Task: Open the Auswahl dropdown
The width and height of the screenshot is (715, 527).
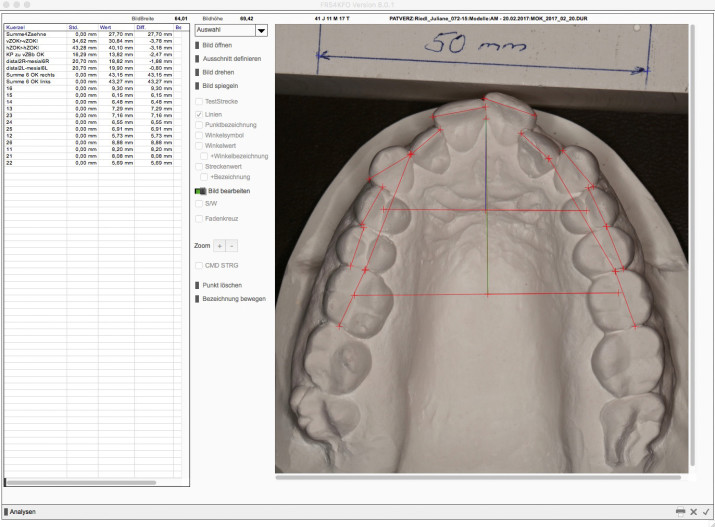Action: click(231, 31)
